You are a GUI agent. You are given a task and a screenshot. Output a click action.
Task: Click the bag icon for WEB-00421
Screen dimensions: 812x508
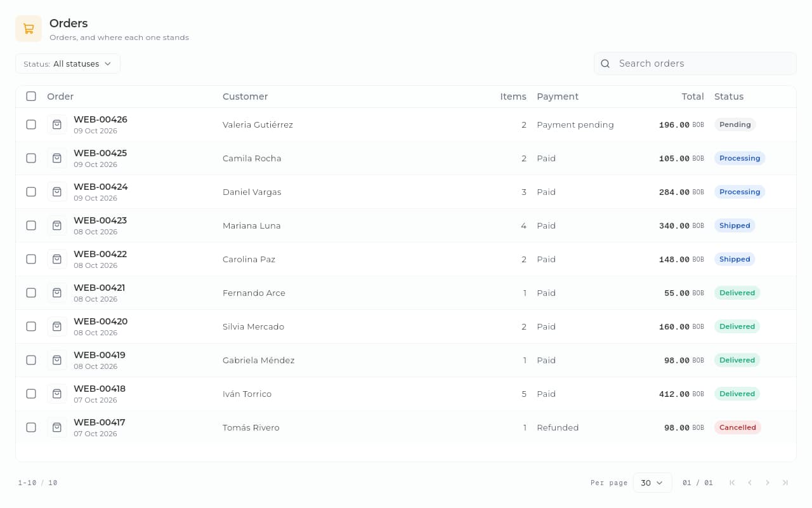click(57, 293)
